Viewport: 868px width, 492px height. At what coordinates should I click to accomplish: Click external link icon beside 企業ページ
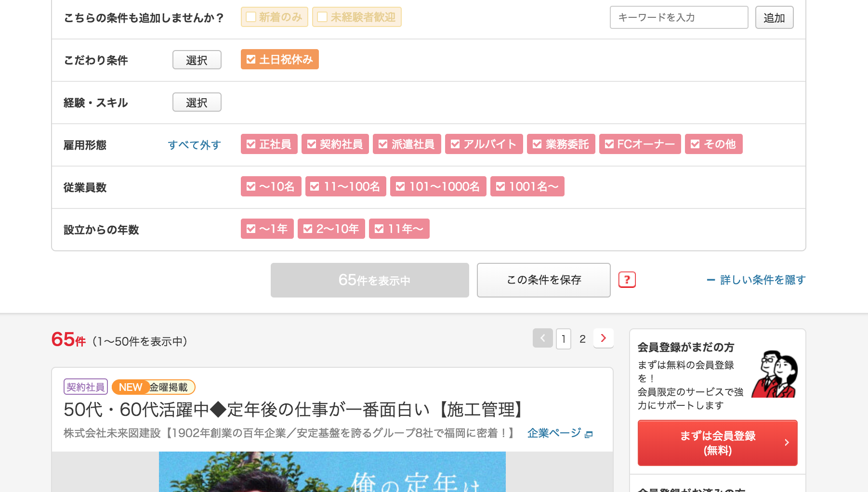(x=589, y=434)
